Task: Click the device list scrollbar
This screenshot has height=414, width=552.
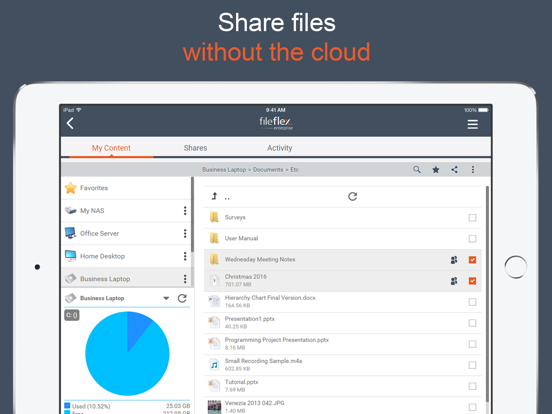Action: pos(192,215)
